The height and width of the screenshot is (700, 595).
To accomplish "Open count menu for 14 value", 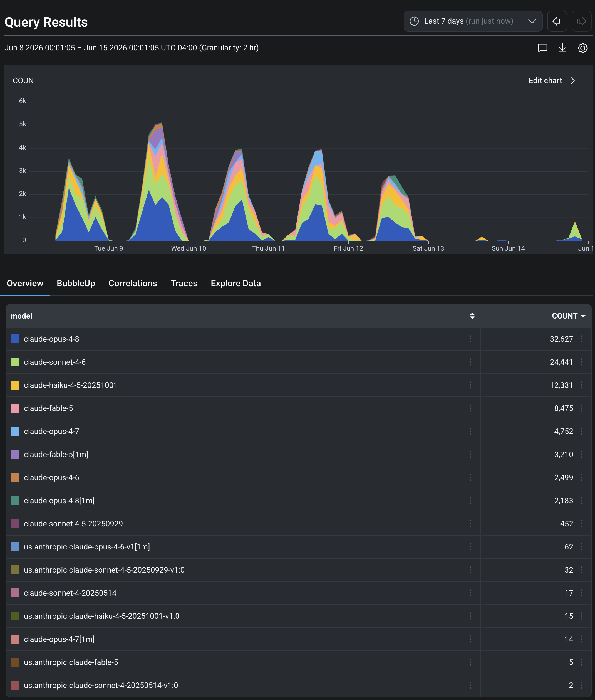I will [581, 639].
